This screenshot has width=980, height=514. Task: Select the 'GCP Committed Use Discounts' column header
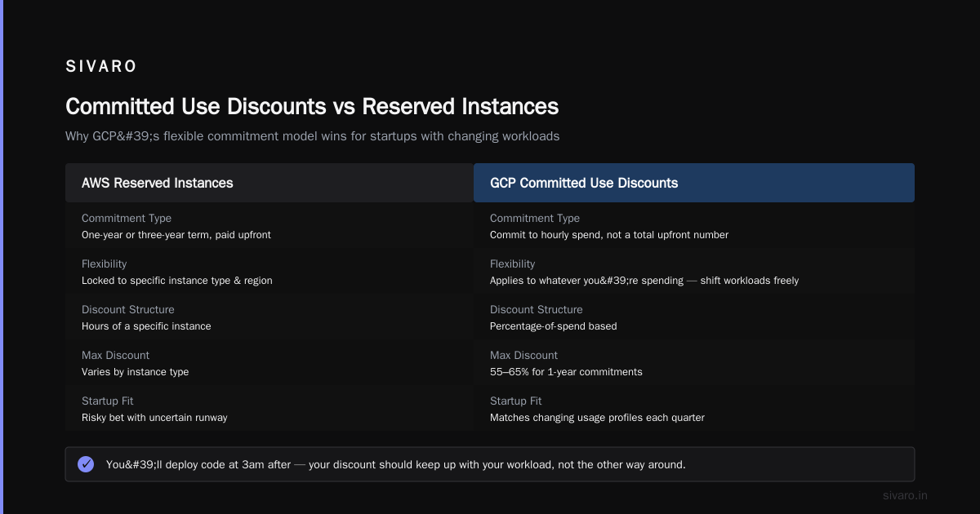694,183
